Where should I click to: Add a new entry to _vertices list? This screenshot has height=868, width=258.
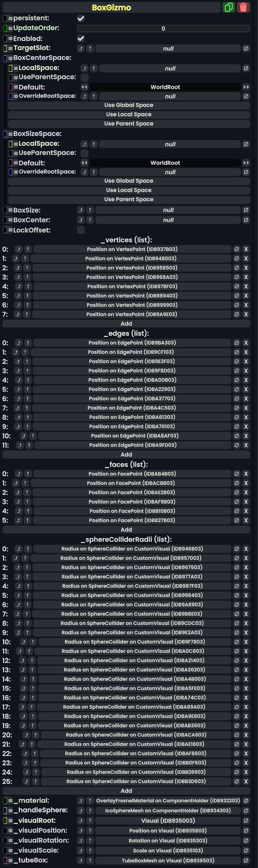pos(126,324)
